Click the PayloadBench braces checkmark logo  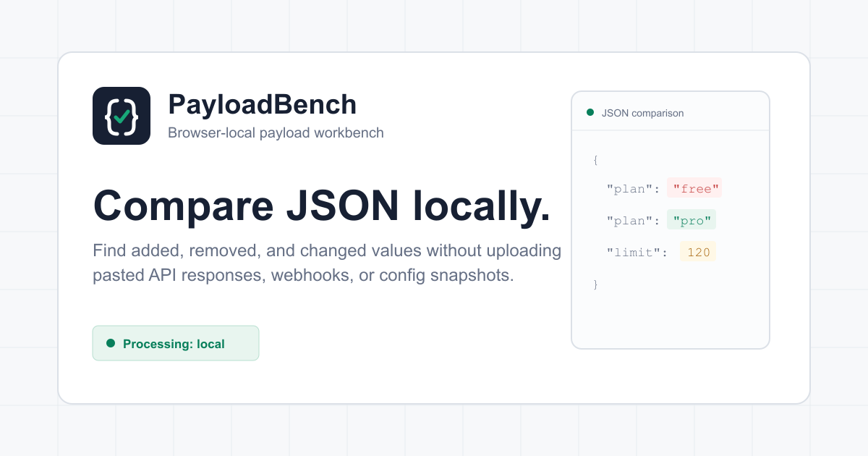[122, 116]
